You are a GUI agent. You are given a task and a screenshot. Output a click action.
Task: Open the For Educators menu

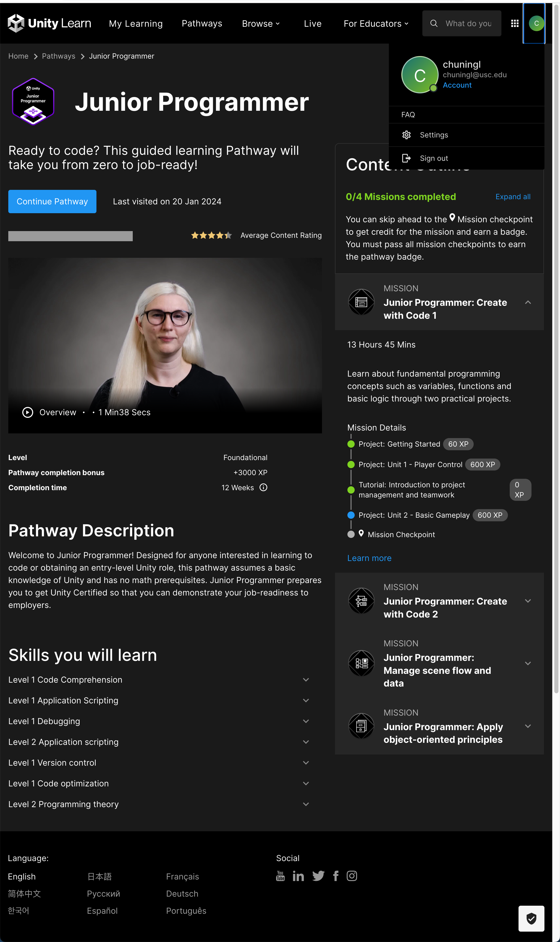pyautogui.click(x=376, y=23)
